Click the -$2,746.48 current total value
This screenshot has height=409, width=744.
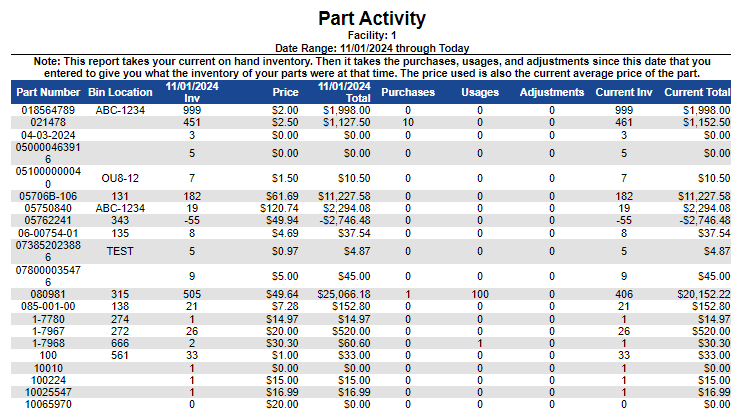[x=706, y=220]
